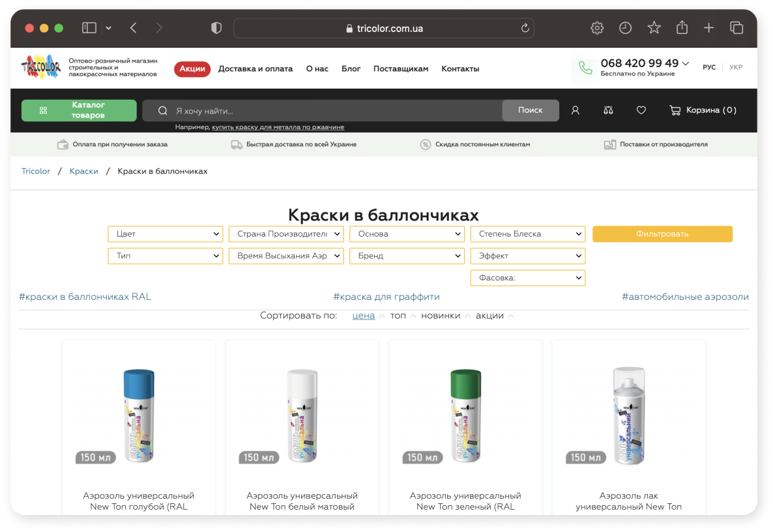The width and height of the screenshot is (773, 532).
Task: Open the Каталог товаров button
Action: (x=79, y=110)
